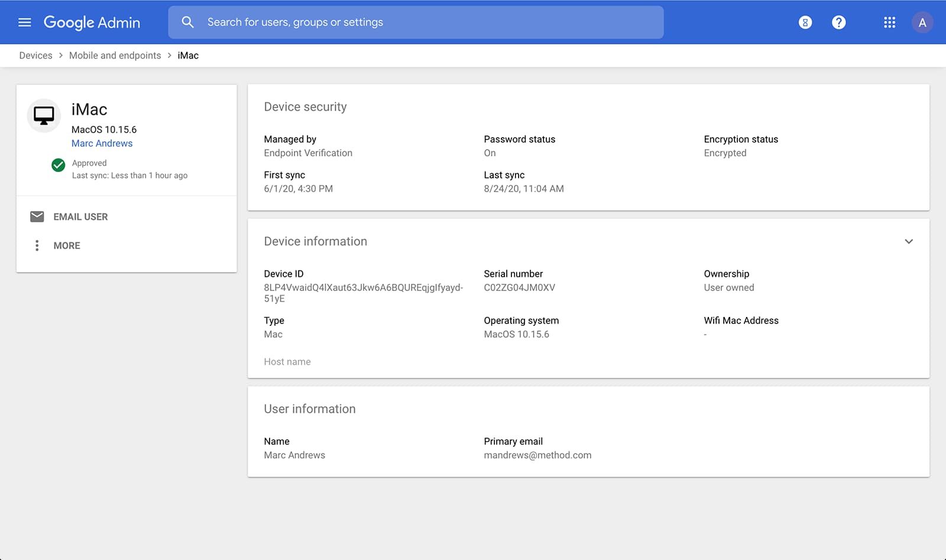
Task: Click the Wifi Mac Address label
Action: point(741,321)
